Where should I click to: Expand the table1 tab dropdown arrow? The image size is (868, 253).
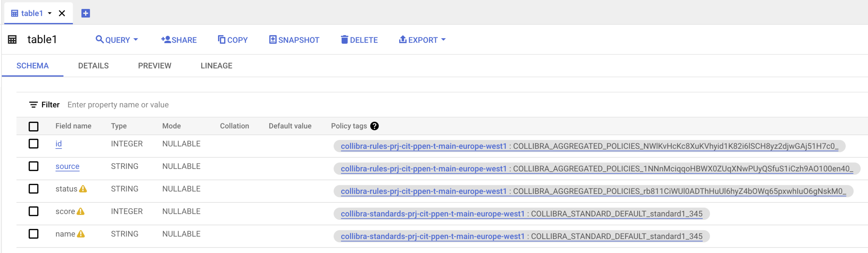tap(50, 14)
